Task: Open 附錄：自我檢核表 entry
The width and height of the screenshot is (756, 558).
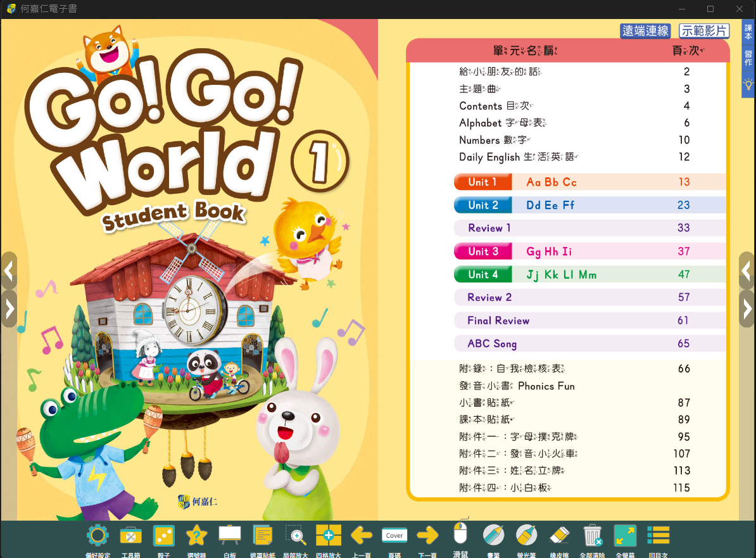Action: pyautogui.click(x=575, y=369)
